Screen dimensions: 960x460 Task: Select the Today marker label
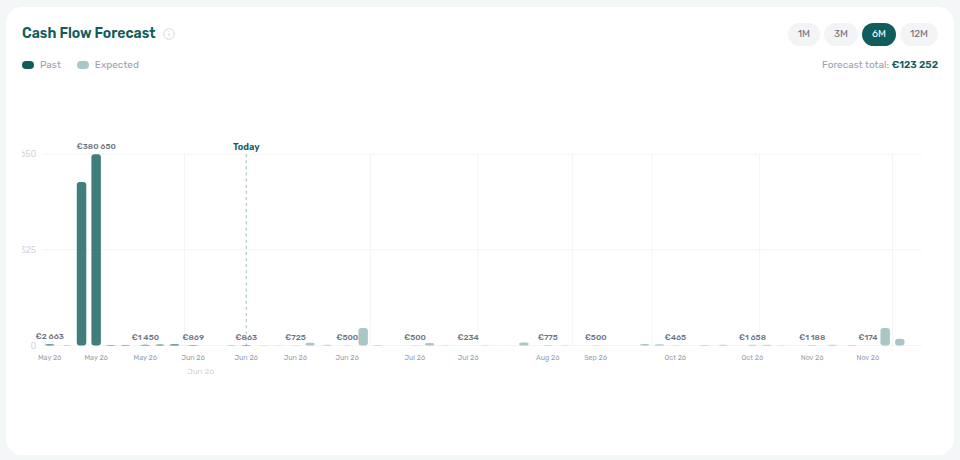pyautogui.click(x=246, y=147)
